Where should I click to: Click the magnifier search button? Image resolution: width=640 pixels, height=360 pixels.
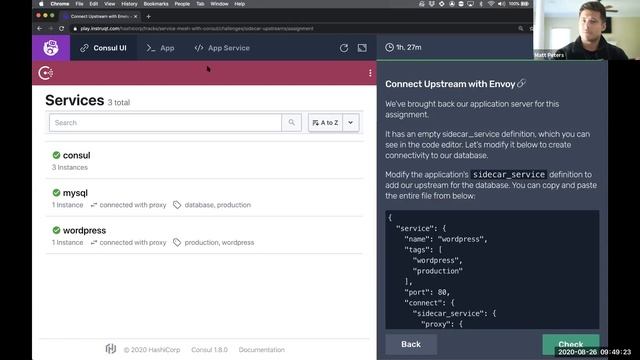click(x=291, y=122)
